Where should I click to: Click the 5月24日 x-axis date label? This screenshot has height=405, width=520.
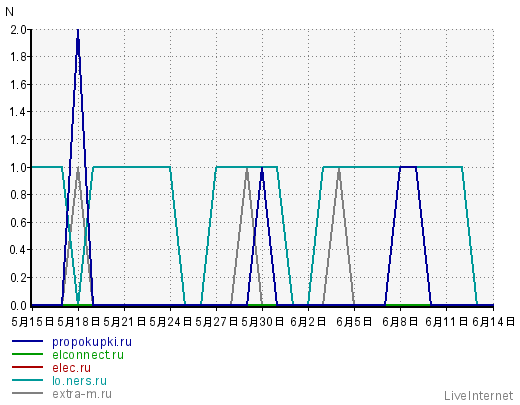(170, 322)
